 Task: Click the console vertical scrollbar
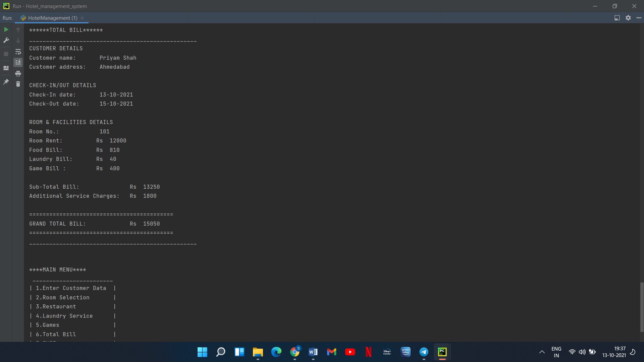pos(642,307)
